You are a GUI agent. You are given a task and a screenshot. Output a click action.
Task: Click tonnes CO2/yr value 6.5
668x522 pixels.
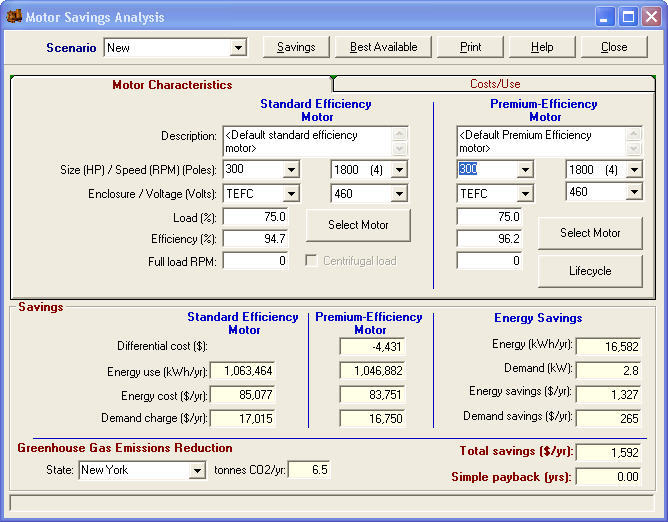(309, 470)
